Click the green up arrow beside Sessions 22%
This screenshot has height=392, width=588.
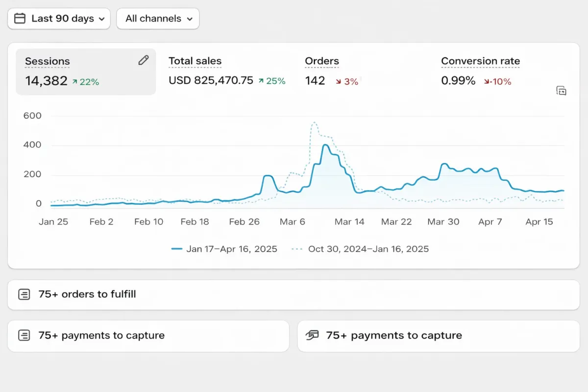click(75, 82)
